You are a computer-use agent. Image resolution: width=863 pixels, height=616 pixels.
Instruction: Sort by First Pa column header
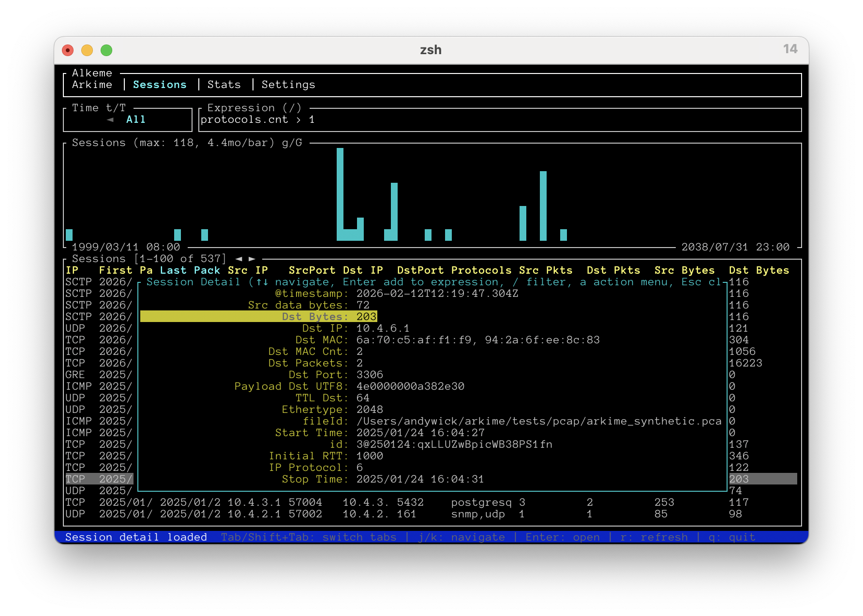point(126,270)
